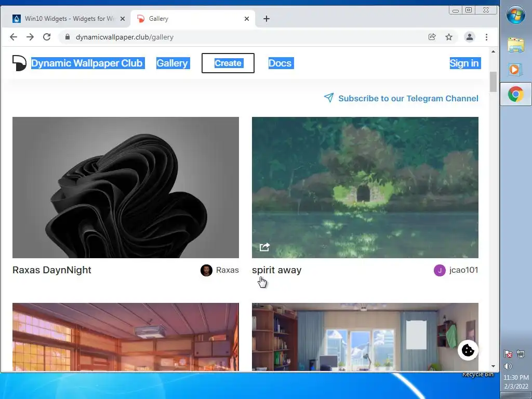532x399 pixels.
Task: Open a new browser tab
Action: point(267,19)
